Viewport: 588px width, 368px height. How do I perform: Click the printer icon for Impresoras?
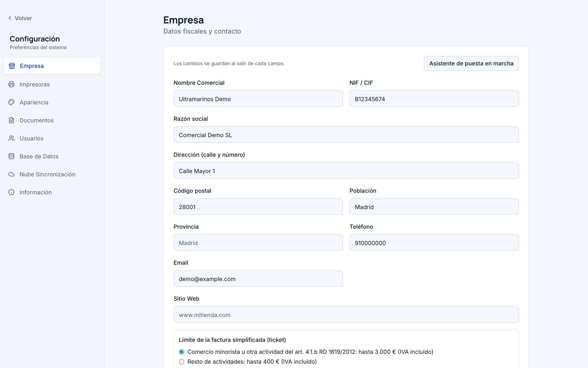click(11, 84)
